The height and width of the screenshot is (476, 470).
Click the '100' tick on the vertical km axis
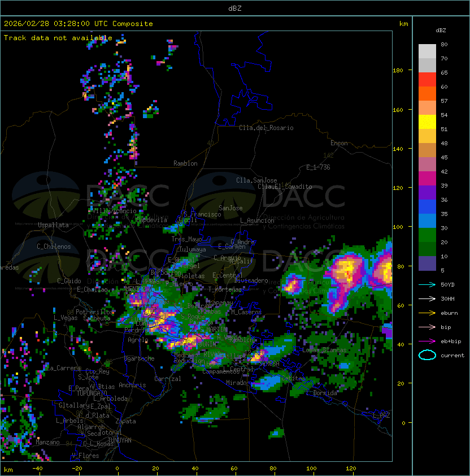coord(398,227)
